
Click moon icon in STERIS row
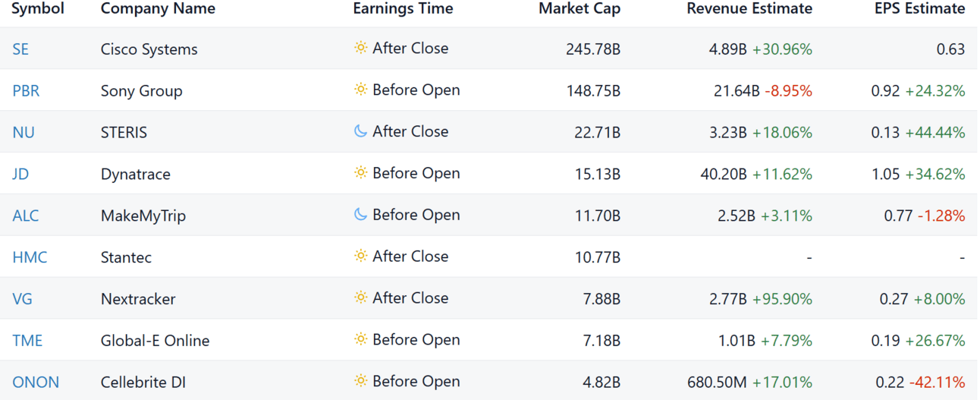[x=360, y=131]
